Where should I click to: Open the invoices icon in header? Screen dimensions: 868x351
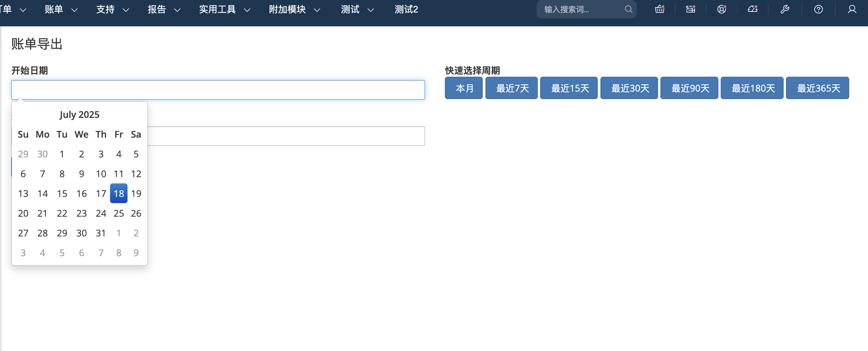(690, 10)
